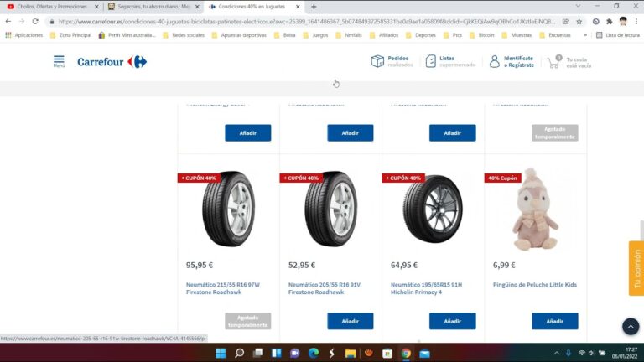This screenshot has height=362, width=644.
Task: Open File Explorer from the taskbar
Action: pyautogui.click(x=351, y=353)
